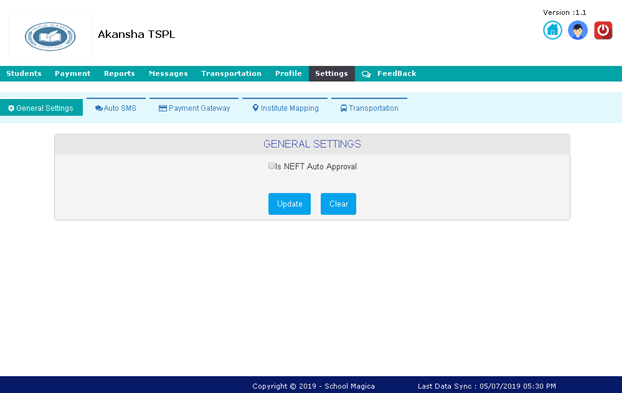The height and width of the screenshot is (396, 622).
Task: Switch to Transportation settings tab
Action: pyautogui.click(x=369, y=108)
